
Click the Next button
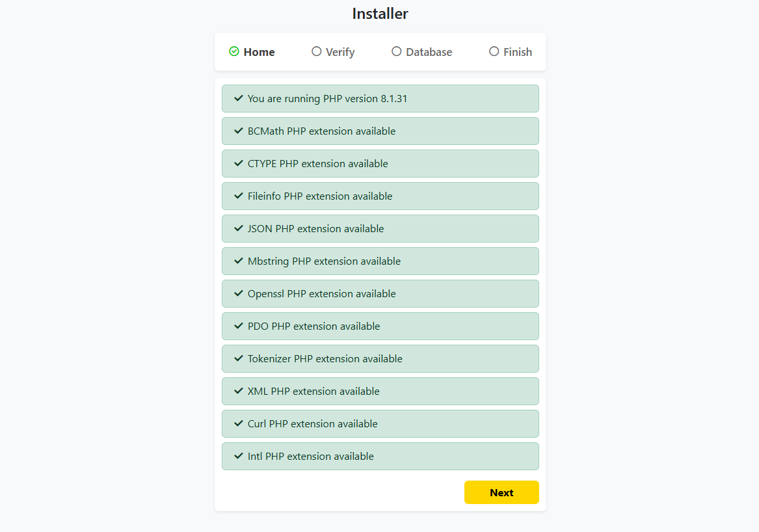[x=501, y=492]
